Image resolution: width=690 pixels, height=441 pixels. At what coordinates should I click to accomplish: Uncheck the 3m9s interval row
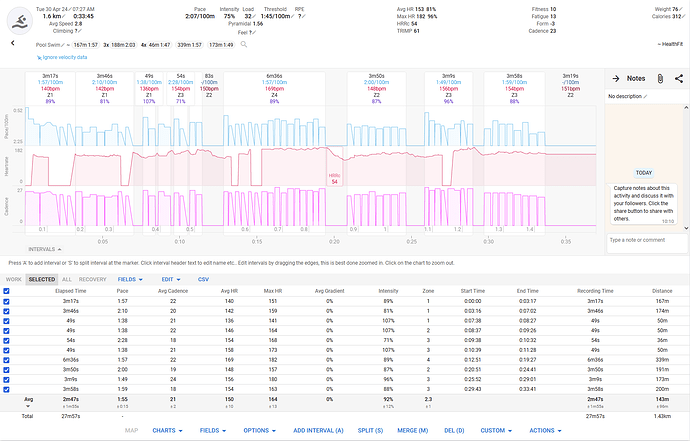6,379
